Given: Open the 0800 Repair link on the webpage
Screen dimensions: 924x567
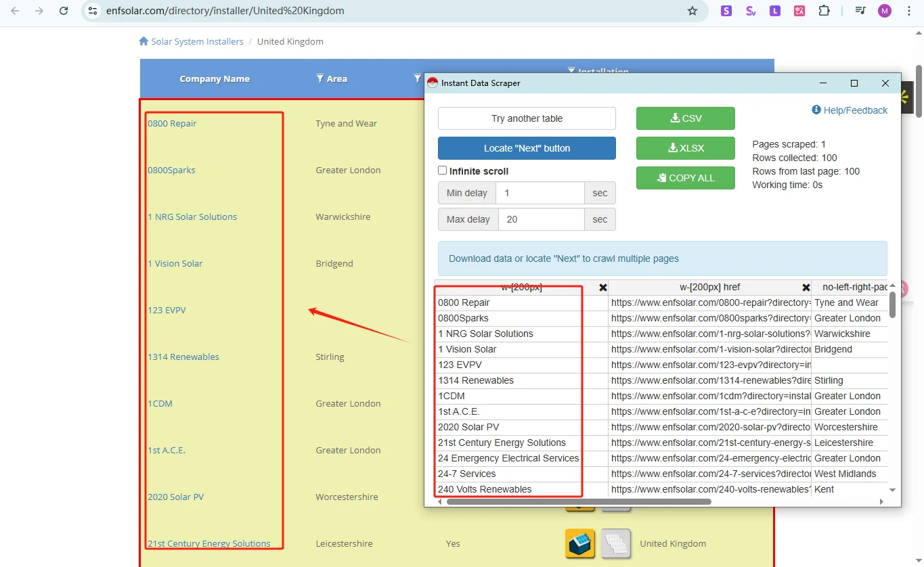Looking at the screenshot, I should point(172,123).
